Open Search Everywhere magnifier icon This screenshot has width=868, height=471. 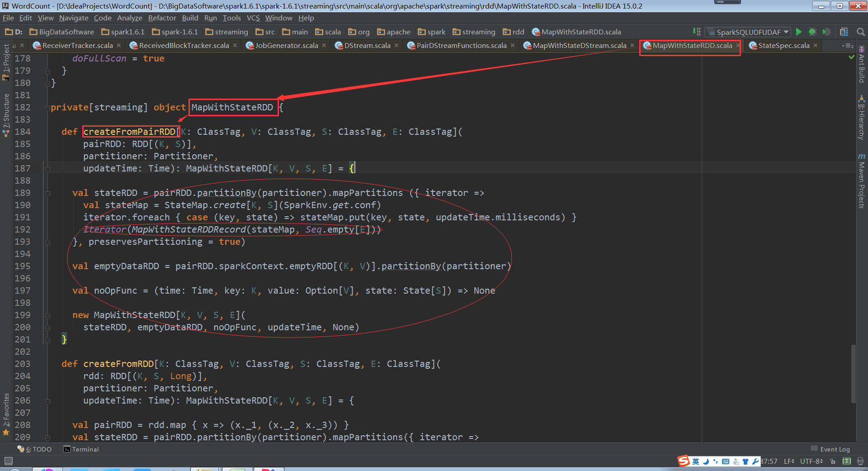pyautogui.click(x=861, y=32)
